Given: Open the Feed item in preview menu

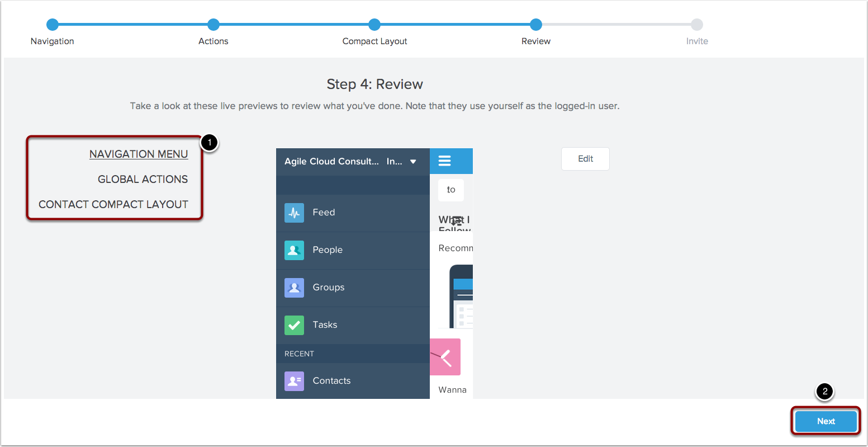Looking at the screenshot, I should click(353, 213).
